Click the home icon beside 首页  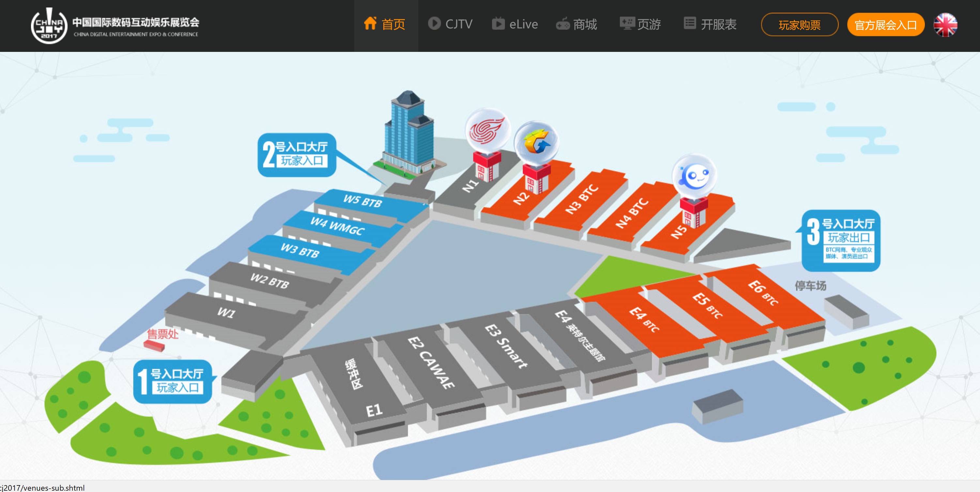point(370,23)
